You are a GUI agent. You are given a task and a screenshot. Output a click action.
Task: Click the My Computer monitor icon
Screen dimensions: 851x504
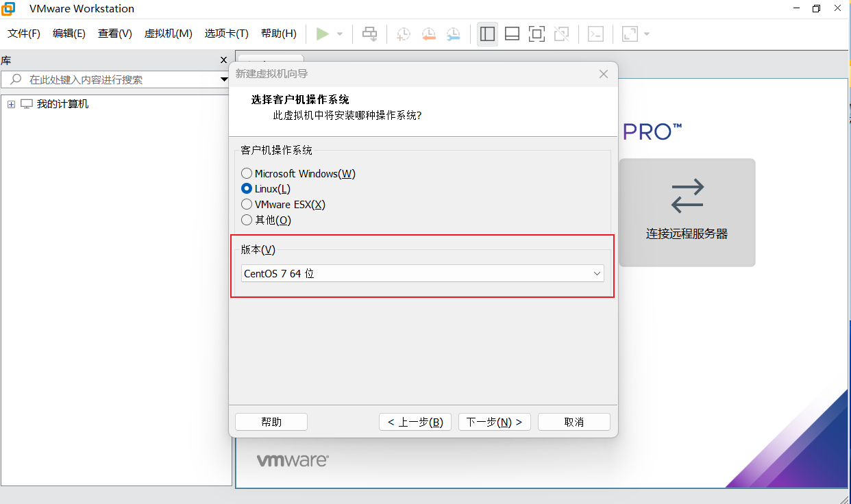(x=27, y=104)
